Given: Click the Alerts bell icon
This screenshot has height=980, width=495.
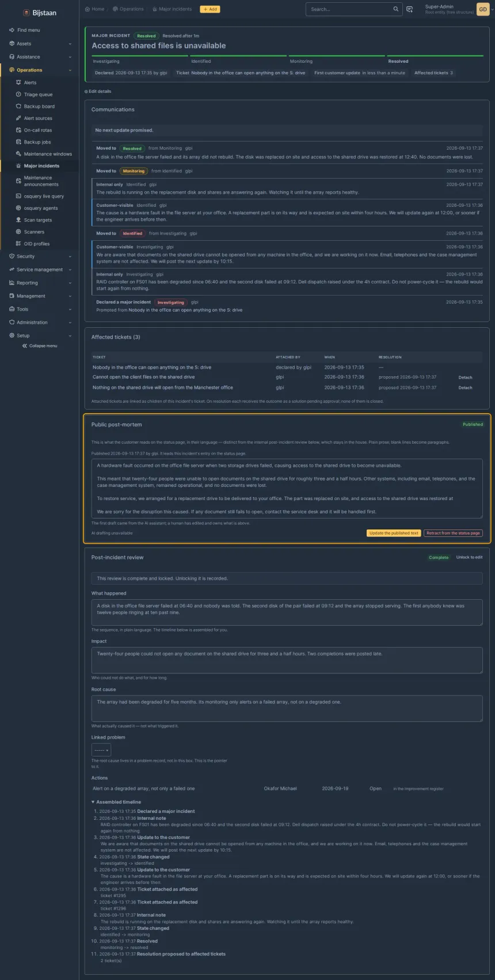Looking at the screenshot, I should (19, 82).
